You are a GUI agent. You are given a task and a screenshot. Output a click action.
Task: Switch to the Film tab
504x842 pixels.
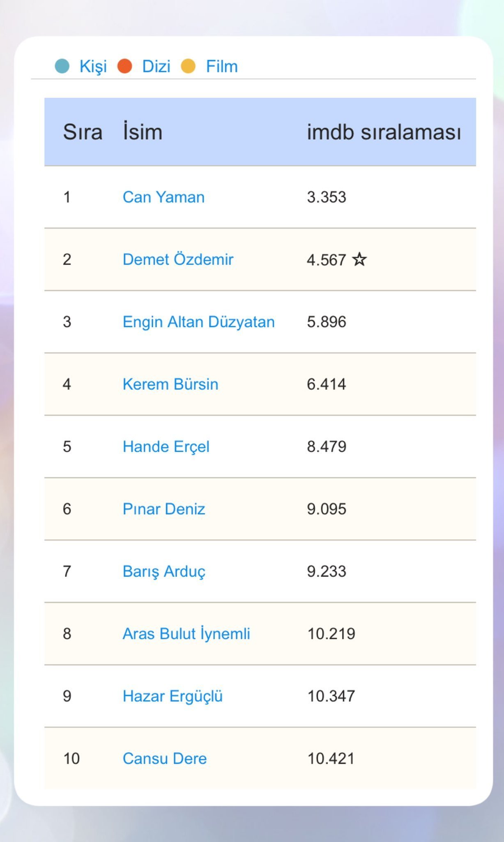[x=222, y=67]
